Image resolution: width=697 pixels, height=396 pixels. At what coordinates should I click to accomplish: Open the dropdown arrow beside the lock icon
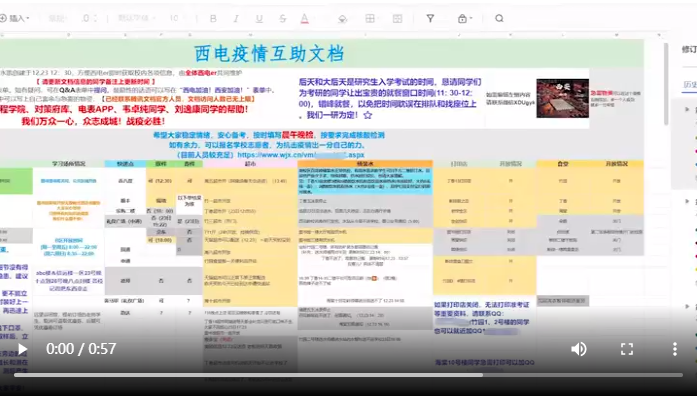click(471, 19)
